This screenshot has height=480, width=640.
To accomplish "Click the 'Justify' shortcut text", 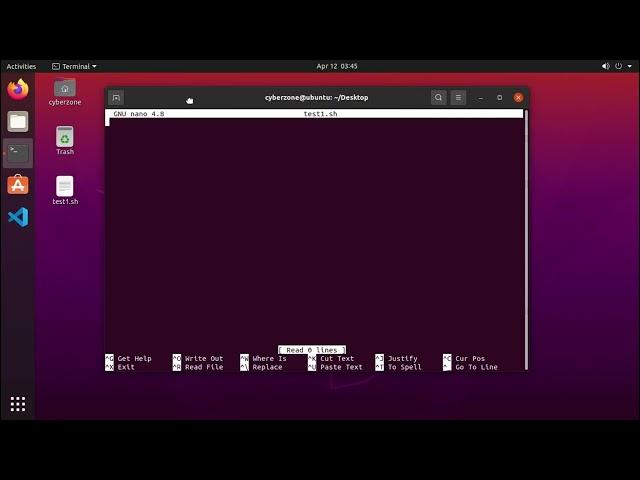I will pos(402,358).
